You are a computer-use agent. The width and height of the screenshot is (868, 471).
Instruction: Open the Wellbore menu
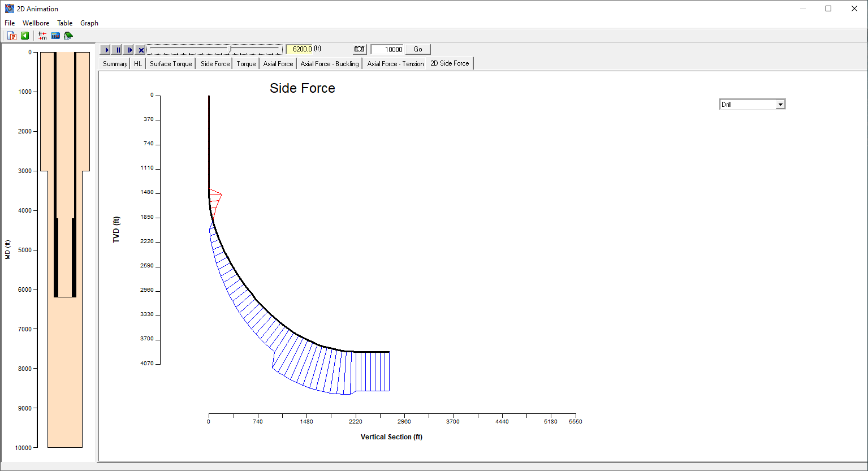click(x=36, y=23)
